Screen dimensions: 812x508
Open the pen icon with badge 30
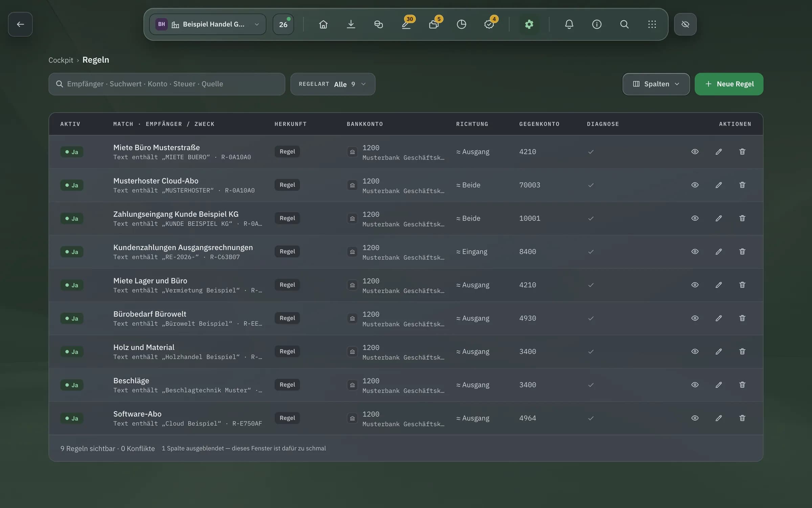coord(406,24)
